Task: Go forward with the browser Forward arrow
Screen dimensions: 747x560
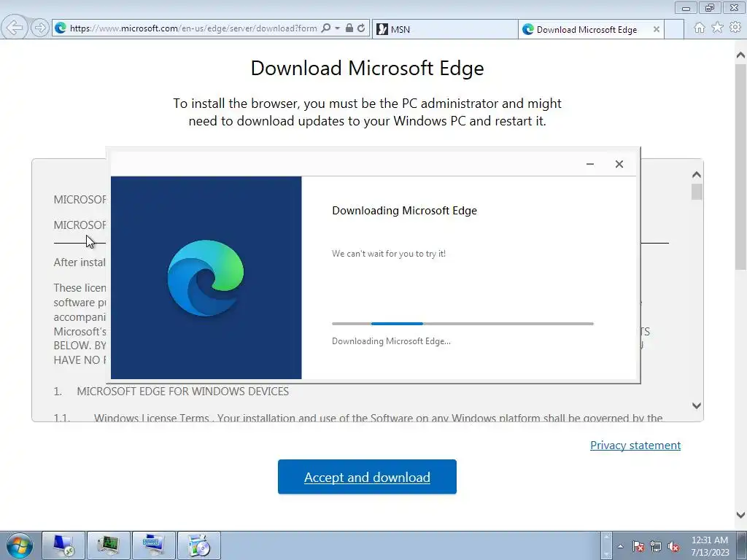Action: (40, 28)
